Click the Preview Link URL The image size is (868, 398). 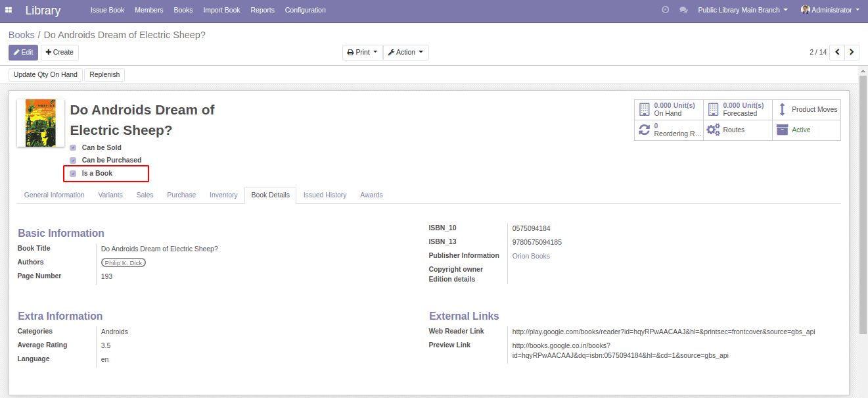tap(620, 351)
